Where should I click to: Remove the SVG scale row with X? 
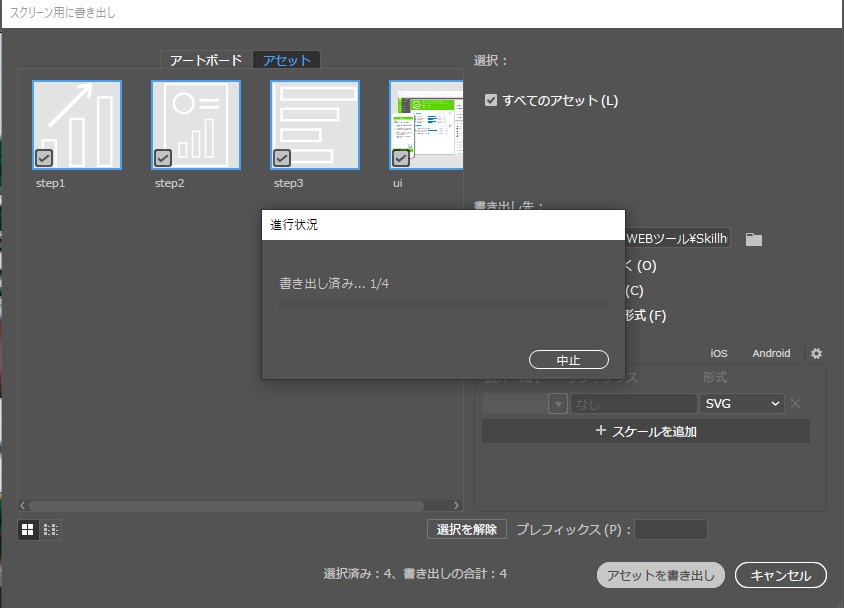(796, 404)
